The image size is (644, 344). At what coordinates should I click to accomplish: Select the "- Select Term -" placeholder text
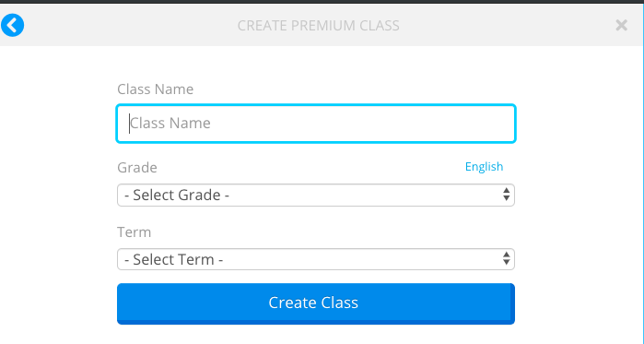[173, 259]
